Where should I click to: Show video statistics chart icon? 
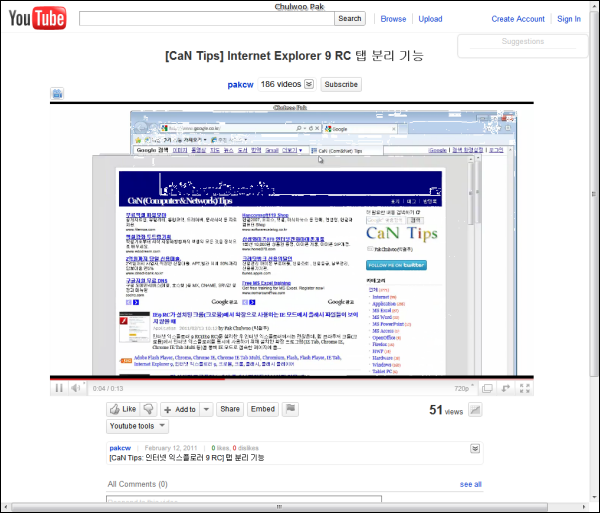click(475, 410)
